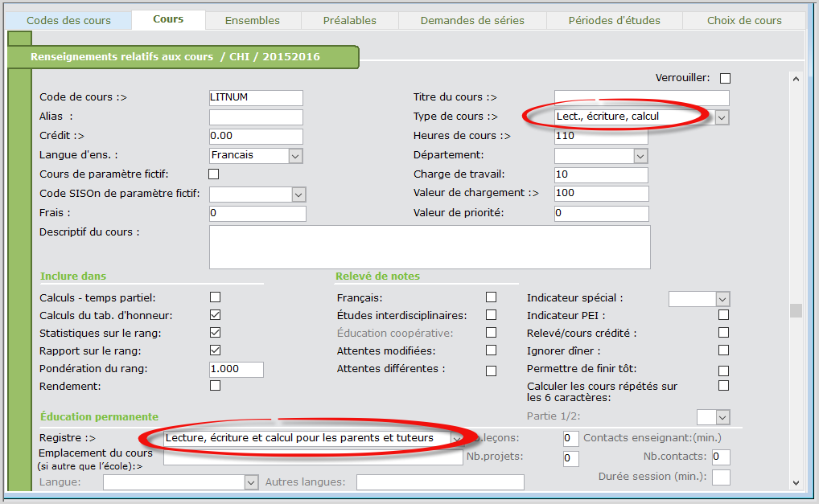
Task: Open the Ensembles tab
Action: click(x=253, y=21)
